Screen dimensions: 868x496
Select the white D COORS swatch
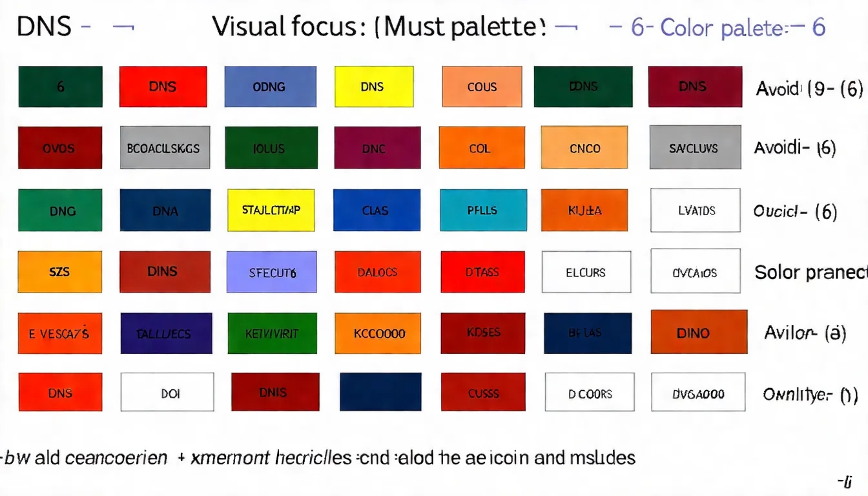pyautogui.click(x=590, y=393)
